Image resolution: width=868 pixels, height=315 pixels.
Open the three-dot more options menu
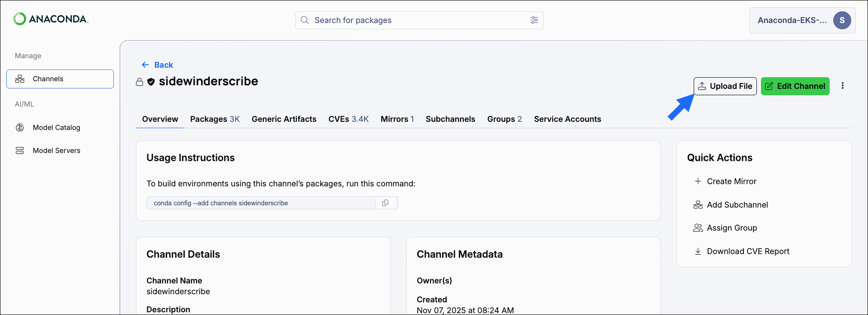coord(842,86)
